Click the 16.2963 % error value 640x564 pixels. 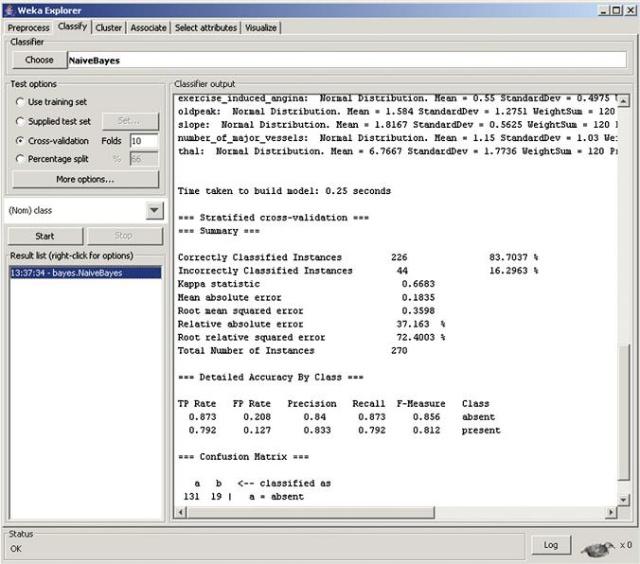(x=514, y=271)
